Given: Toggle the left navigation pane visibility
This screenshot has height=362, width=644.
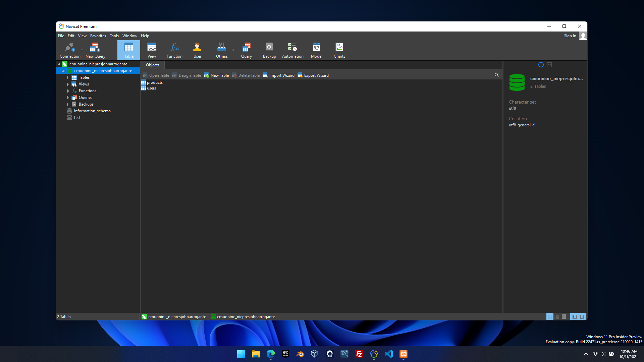Looking at the screenshot, I should (575, 317).
